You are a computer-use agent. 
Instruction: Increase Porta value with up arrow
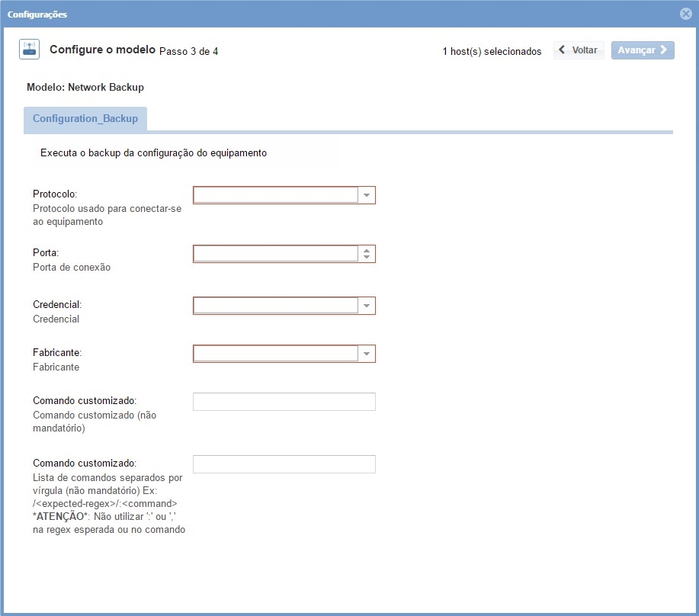tap(367, 250)
